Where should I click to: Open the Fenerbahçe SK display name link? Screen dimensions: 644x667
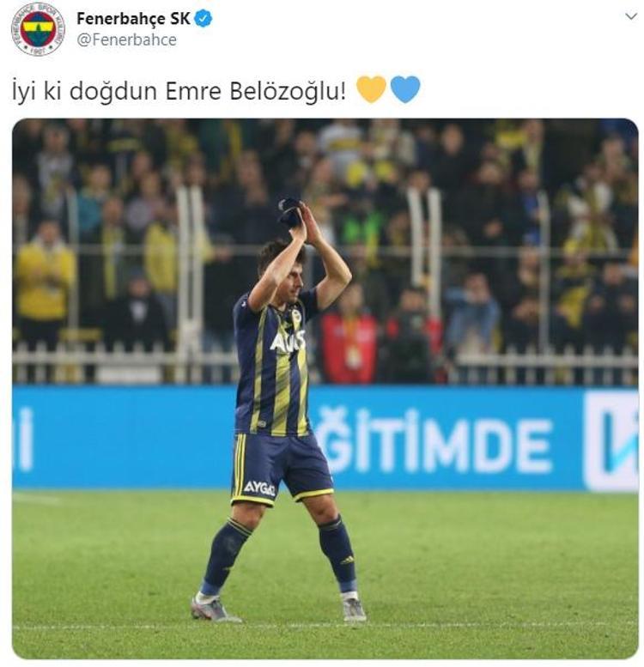click(x=134, y=19)
